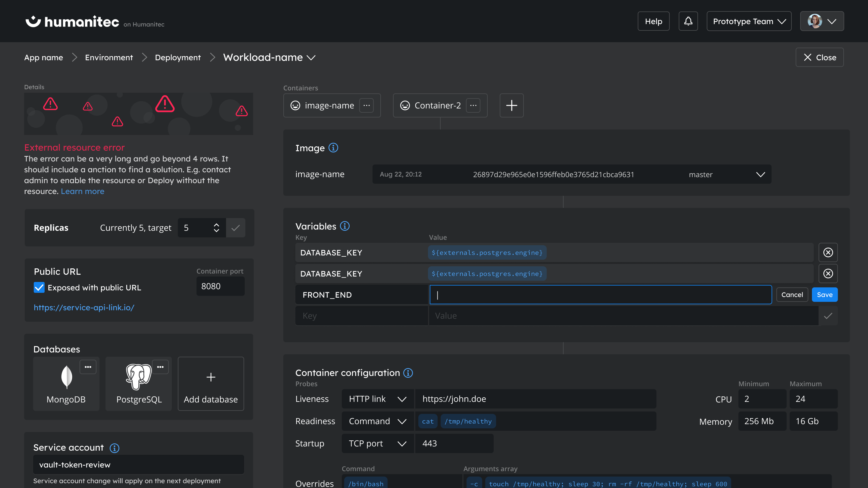Open Learn more link in error
The height and width of the screenshot is (488, 868).
[x=83, y=191]
